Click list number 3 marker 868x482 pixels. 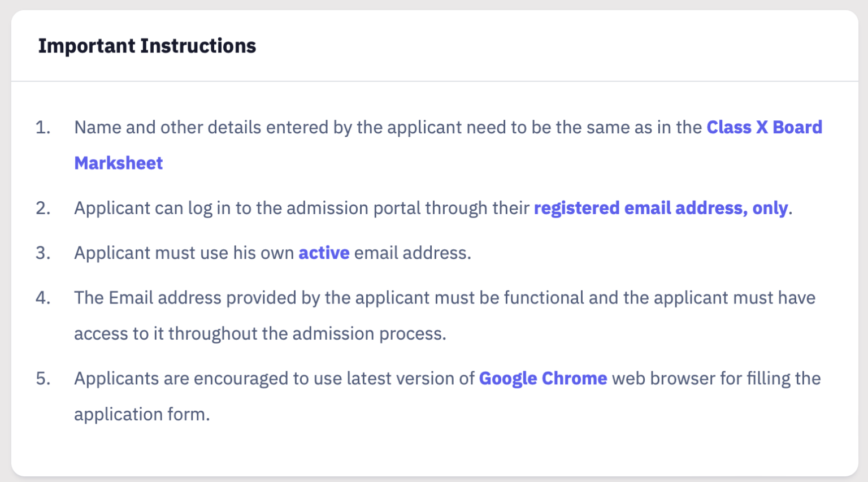(43, 253)
